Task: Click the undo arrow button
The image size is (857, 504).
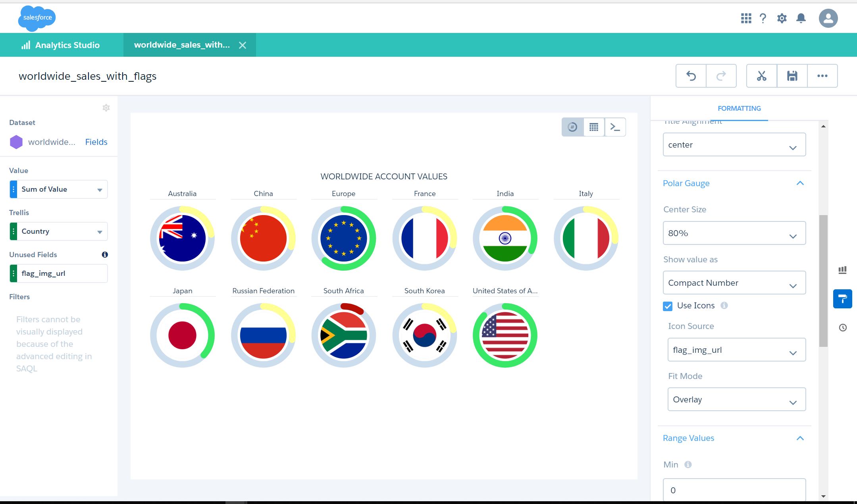Action: tap(691, 76)
